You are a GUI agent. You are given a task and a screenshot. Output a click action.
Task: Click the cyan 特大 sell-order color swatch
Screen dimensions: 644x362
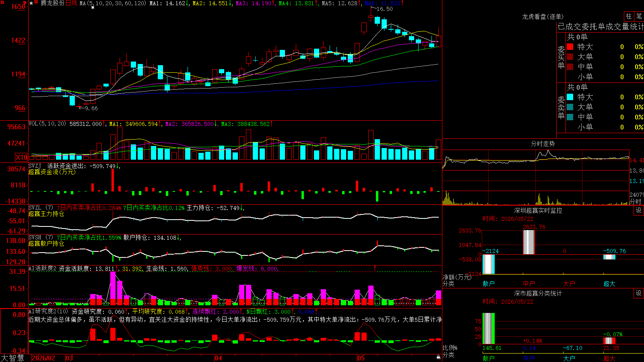[570, 97]
